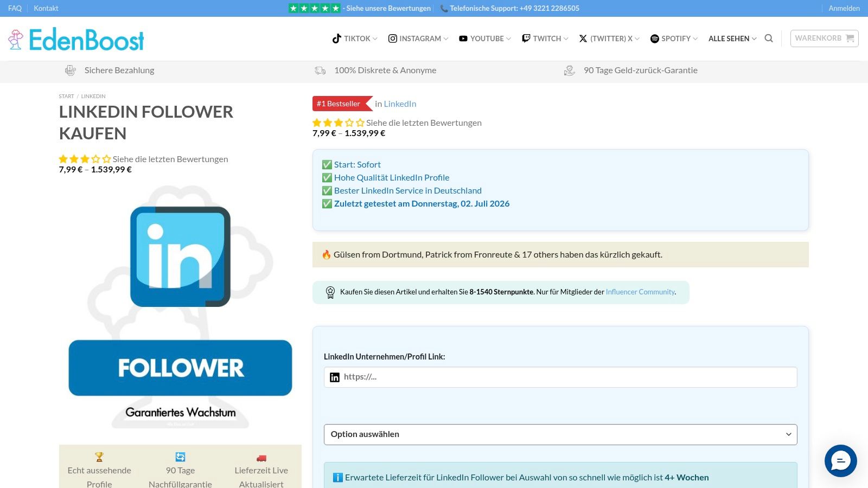Click Anmelden to log in
The width and height of the screenshot is (868, 488).
[844, 8]
